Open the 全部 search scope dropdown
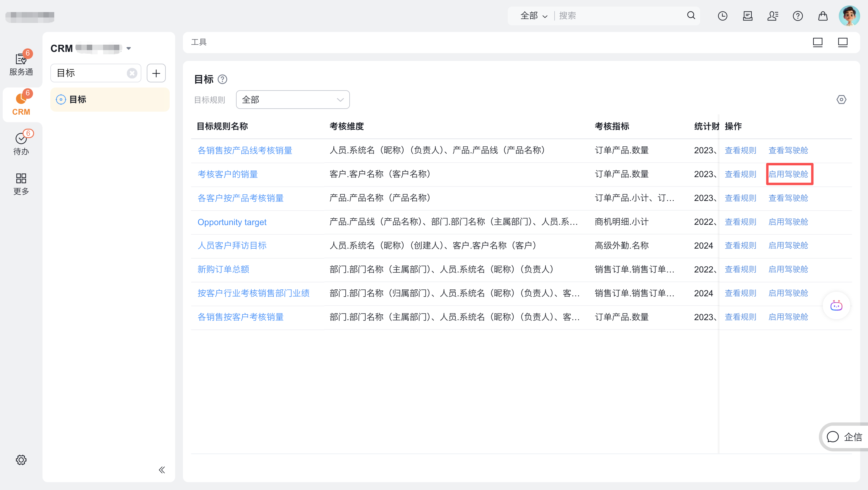This screenshot has height=490, width=868. (533, 15)
